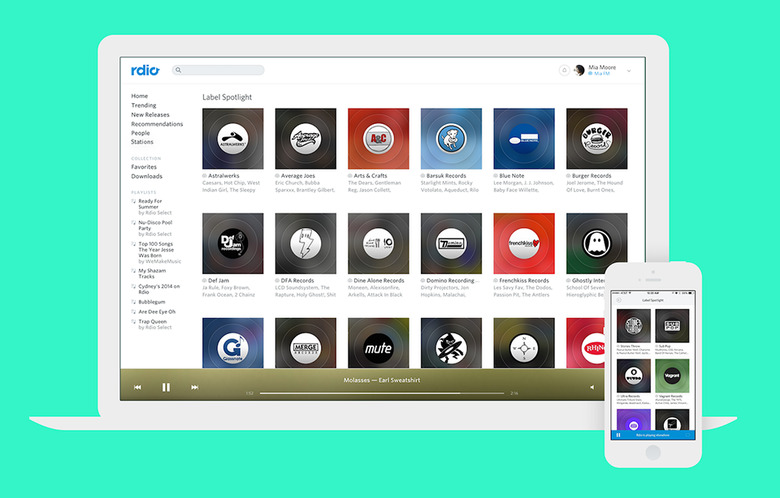Click the rdio logo

tap(145, 70)
